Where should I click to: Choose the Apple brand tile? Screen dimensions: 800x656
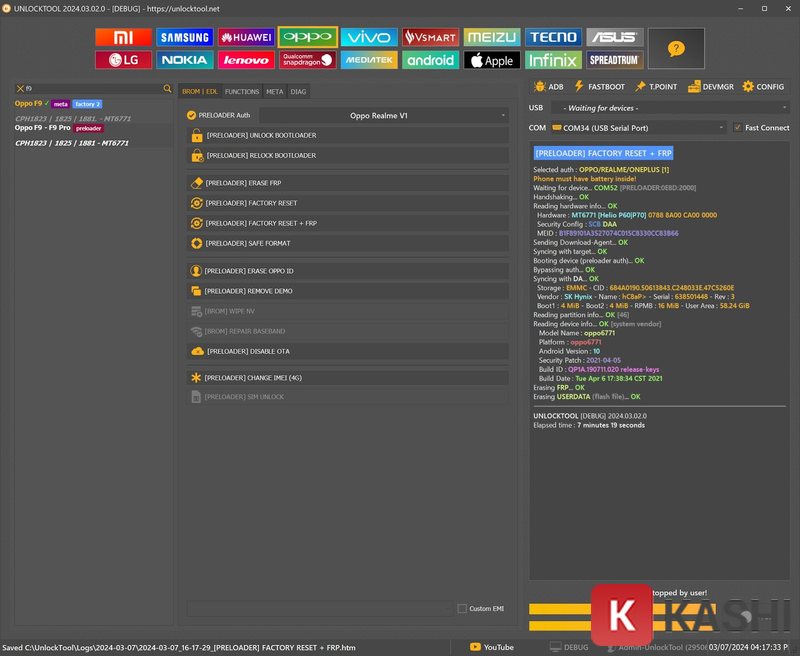pyautogui.click(x=491, y=60)
